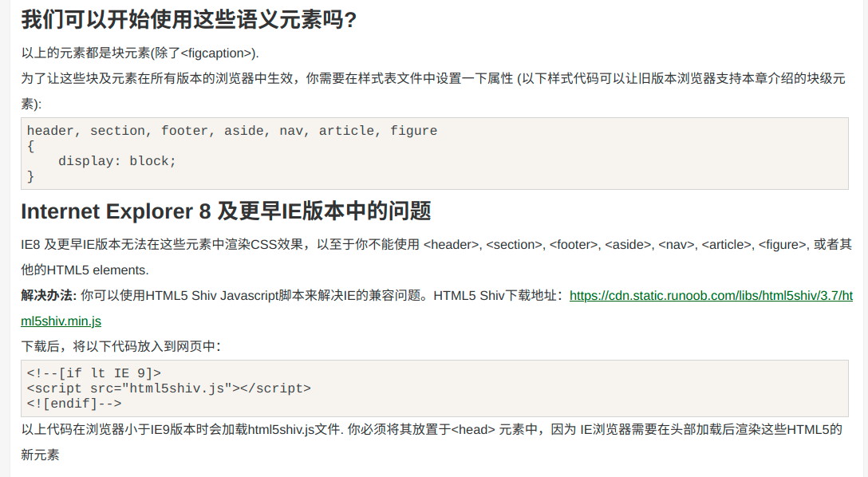868x477 pixels.
Task: Click heading '我们可以开始使用这些语义元素吗?'
Action: [189, 20]
